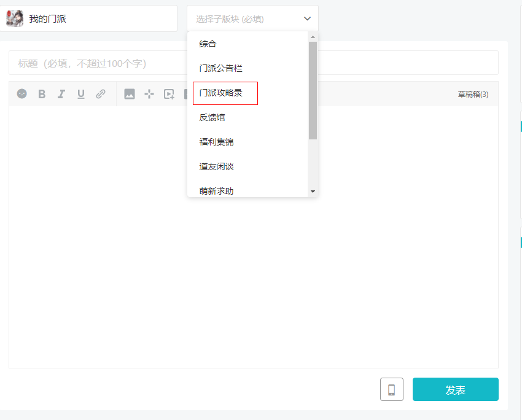Viewport: 522px width, 420px height.
Task: Pick 道友闲谈 from the list
Action: point(247,166)
